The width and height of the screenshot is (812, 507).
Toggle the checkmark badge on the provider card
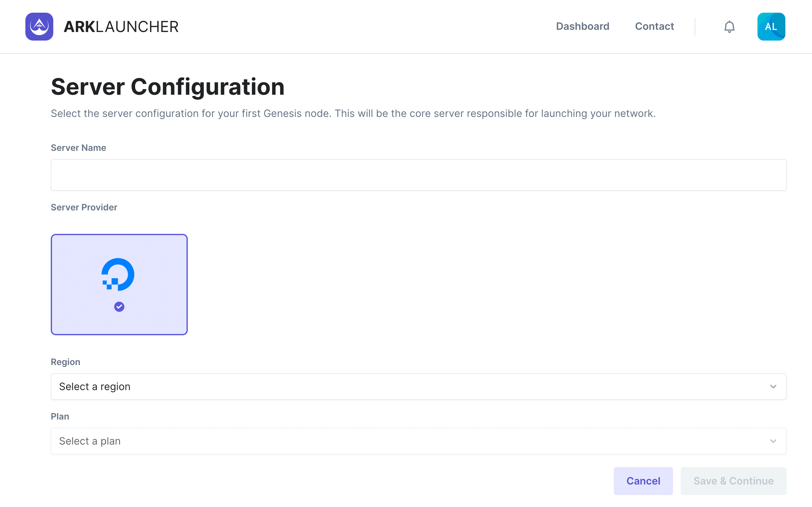click(119, 306)
